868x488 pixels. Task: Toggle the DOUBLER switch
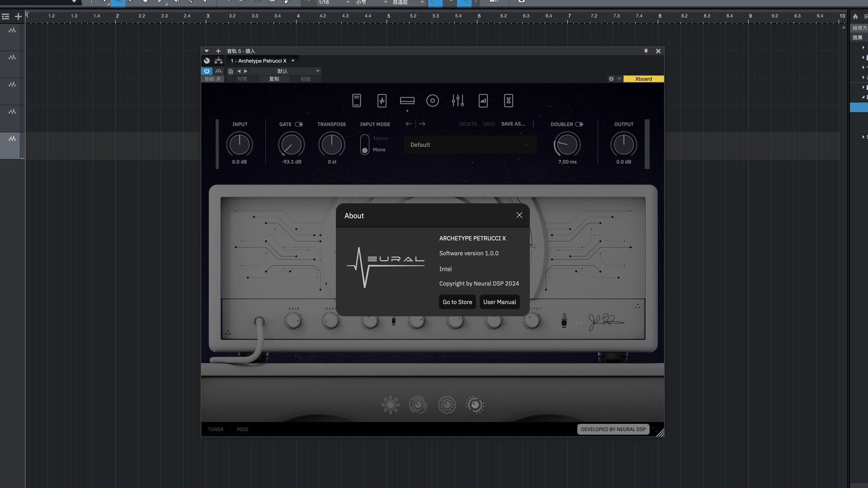579,124
